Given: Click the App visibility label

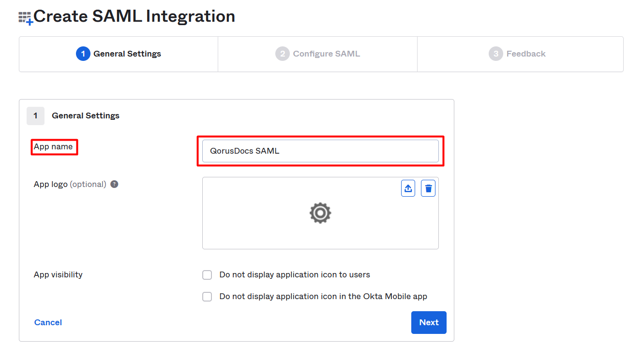Looking at the screenshot, I should (x=58, y=274).
